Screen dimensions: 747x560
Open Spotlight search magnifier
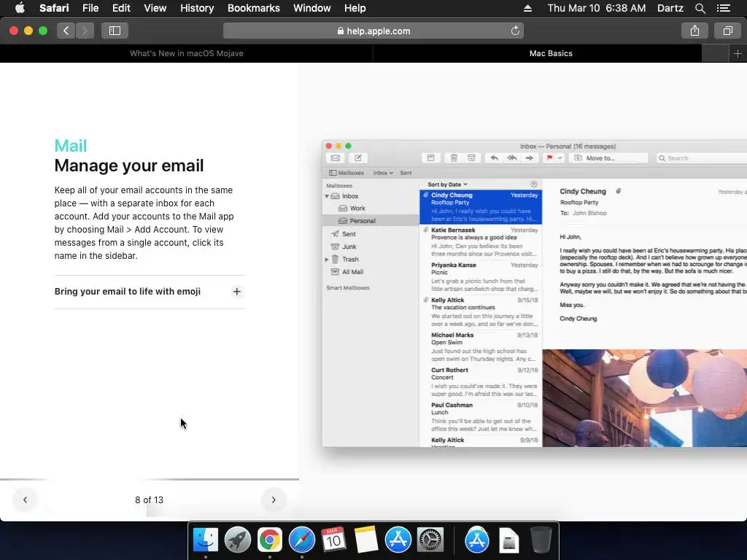pos(700,8)
